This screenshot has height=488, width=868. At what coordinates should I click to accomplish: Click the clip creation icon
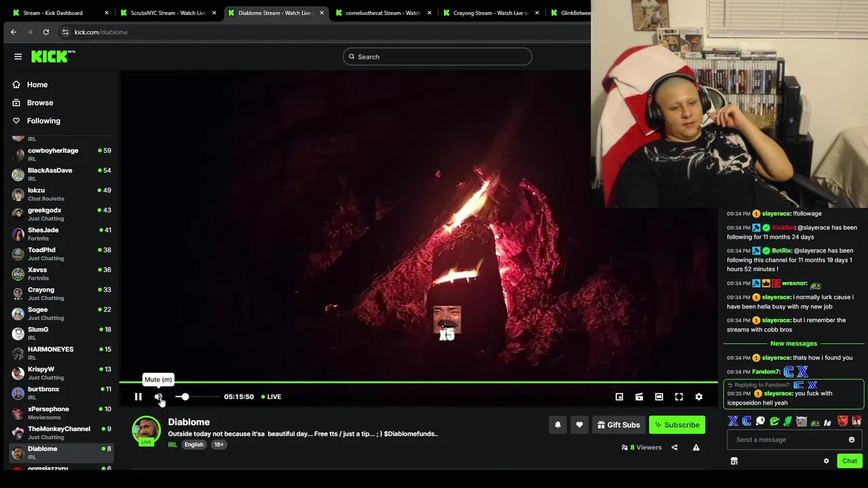639,396
